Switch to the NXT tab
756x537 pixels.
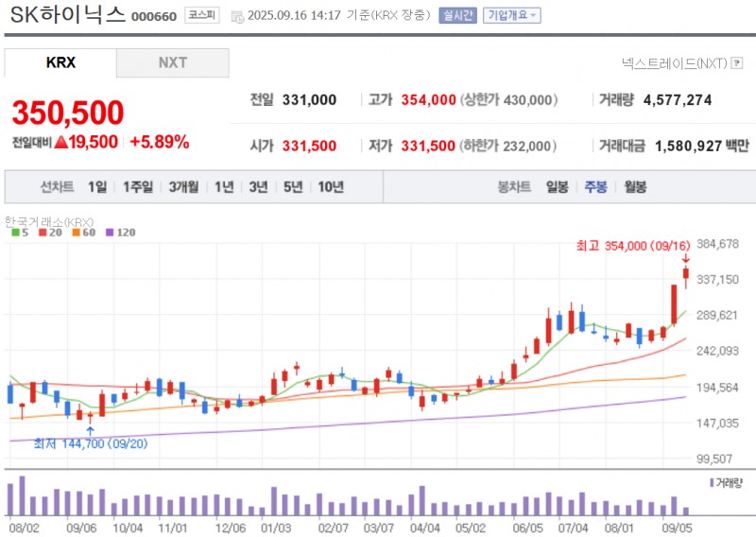[x=172, y=63]
